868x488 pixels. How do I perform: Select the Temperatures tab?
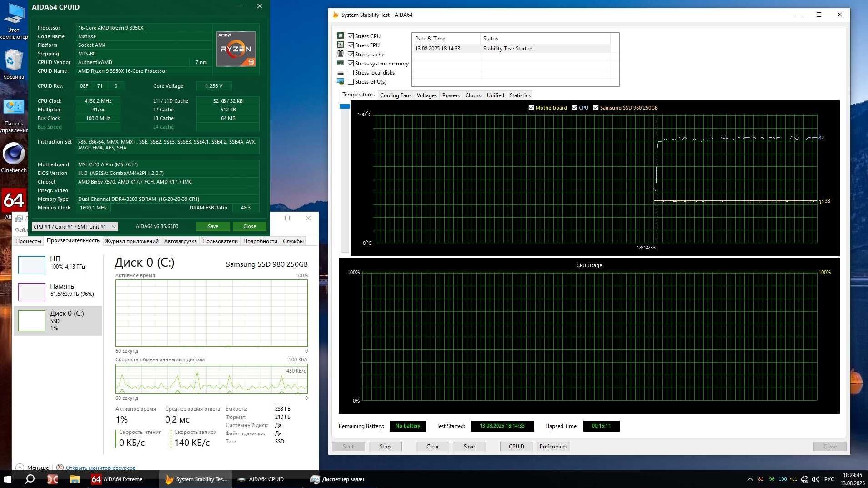pyautogui.click(x=358, y=95)
